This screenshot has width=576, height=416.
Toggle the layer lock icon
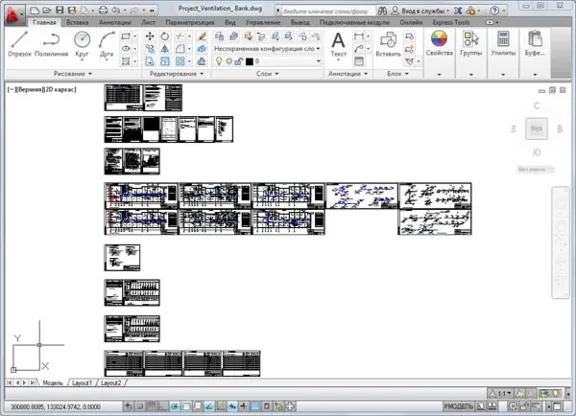[x=238, y=61]
